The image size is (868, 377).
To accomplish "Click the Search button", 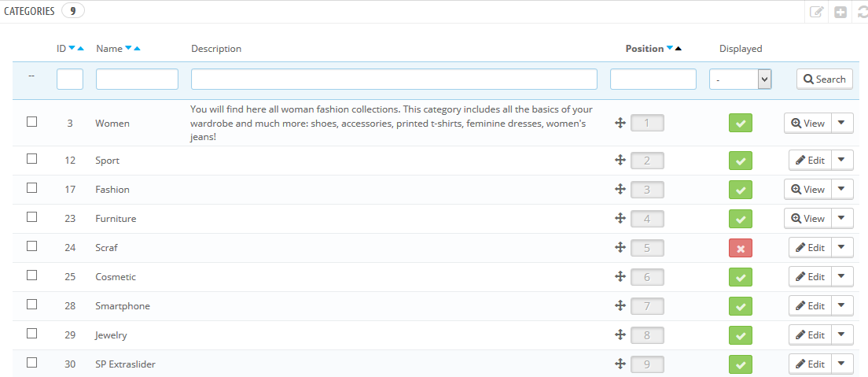I will 824,79.
